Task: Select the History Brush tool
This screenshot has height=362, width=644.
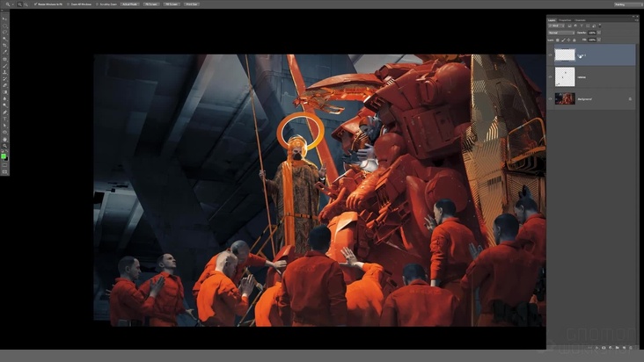Action: [5, 79]
